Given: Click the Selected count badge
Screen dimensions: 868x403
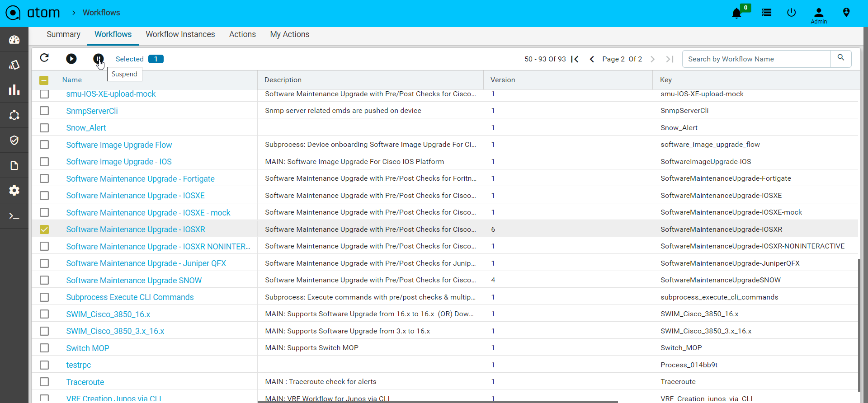Looking at the screenshot, I should (156, 59).
